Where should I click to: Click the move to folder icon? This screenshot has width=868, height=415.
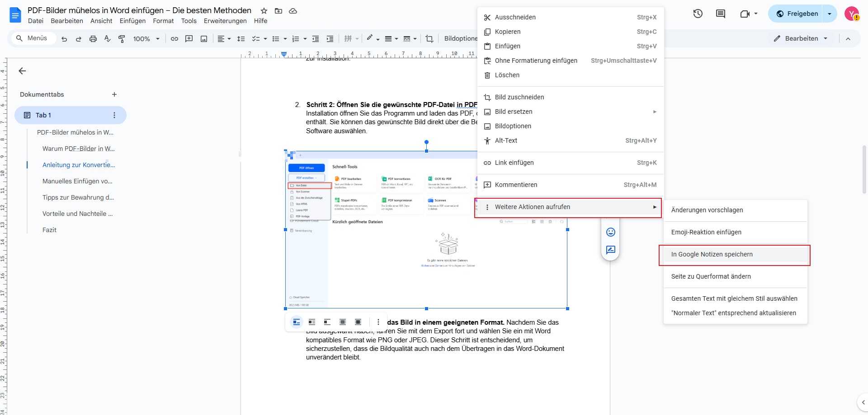click(278, 11)
